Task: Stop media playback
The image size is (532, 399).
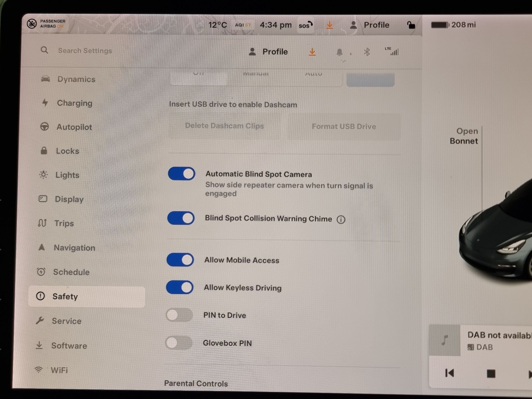Action: pyautogui.click(x=491, y=374)
